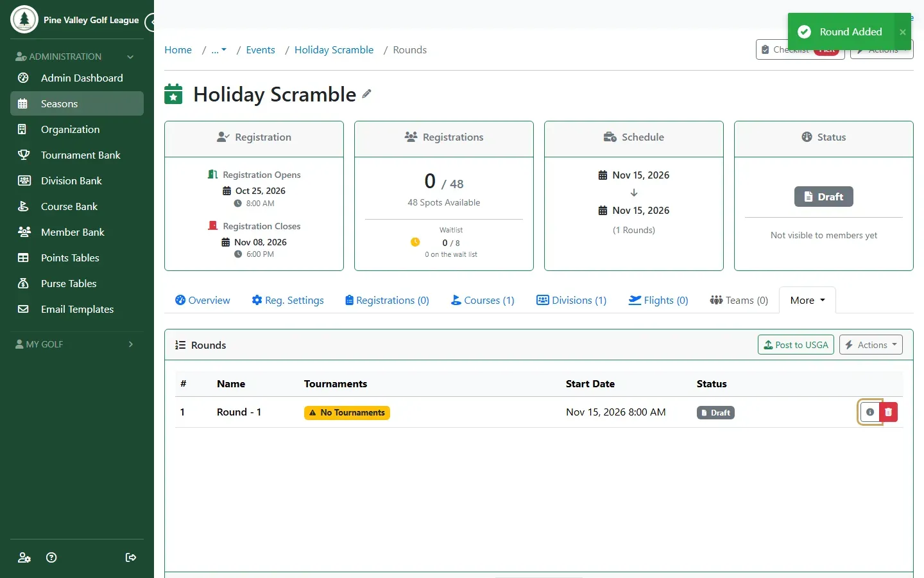Open the Courses (1) tab
The image size is (924, 578).
click(x=483, y=300)
